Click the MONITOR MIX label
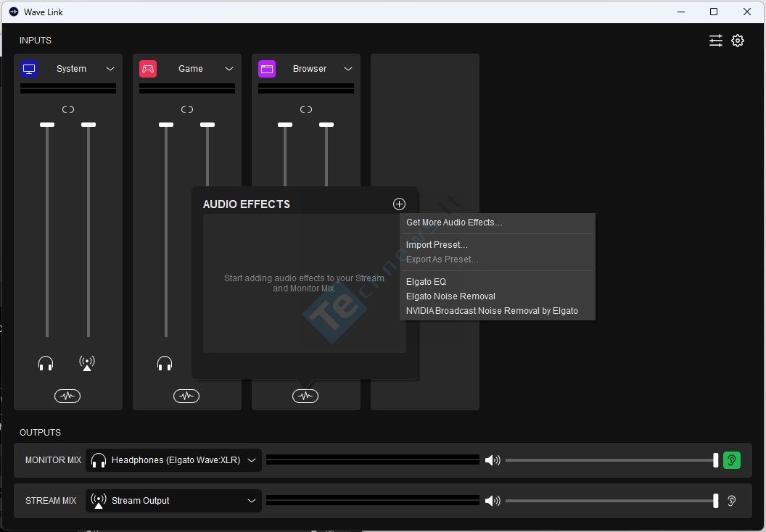 53,460
